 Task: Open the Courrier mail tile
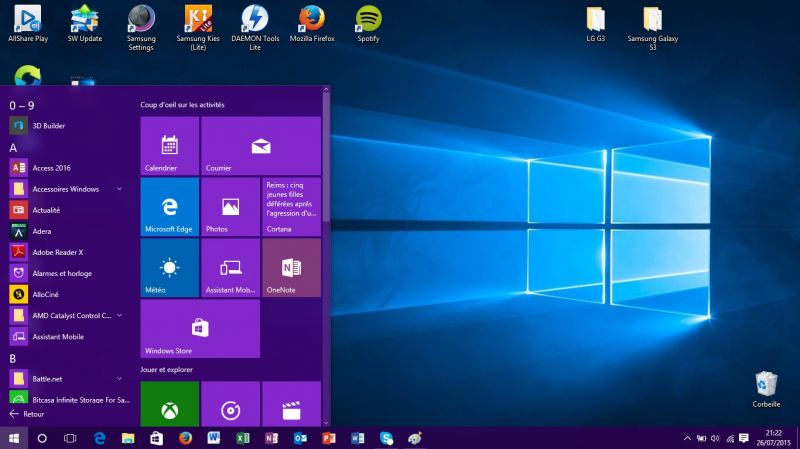coord(261,146)
